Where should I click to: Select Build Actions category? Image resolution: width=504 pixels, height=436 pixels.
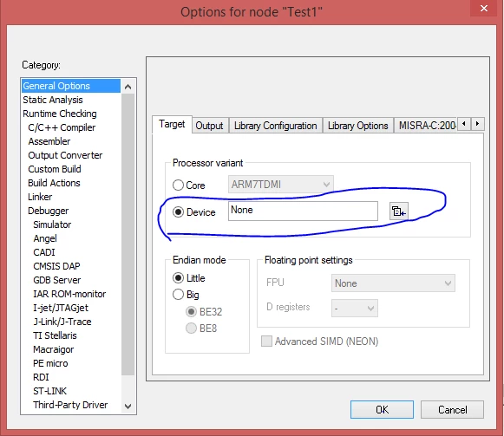click(54, 183)
